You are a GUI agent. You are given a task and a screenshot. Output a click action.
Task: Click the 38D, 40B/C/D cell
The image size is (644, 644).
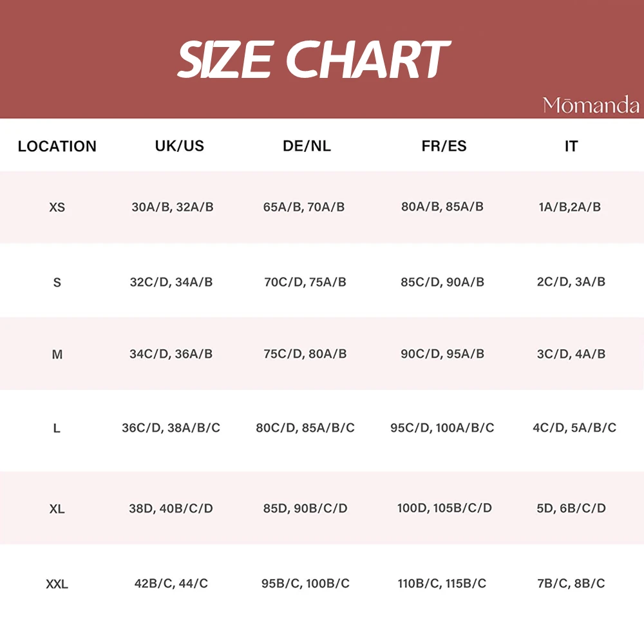pos(171,509)
